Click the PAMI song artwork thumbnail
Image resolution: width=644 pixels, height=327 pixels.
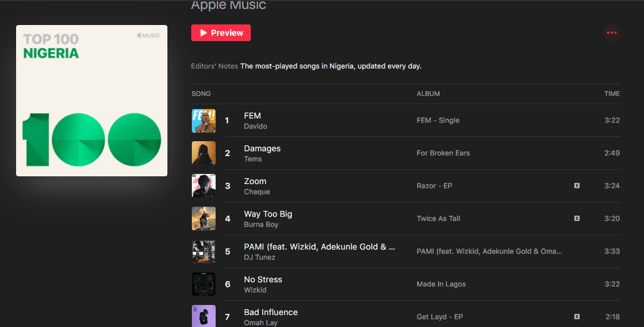pyautogui.click(x=203, y=251)
